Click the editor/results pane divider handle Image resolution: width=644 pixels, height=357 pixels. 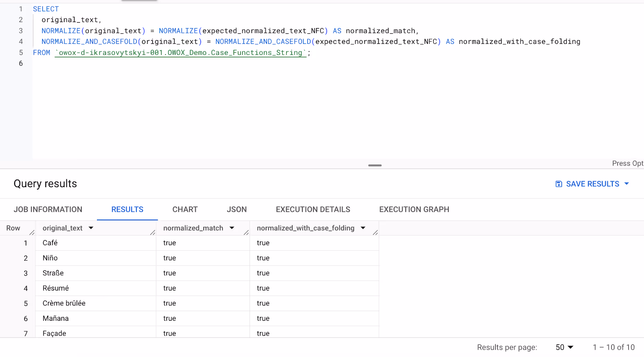point(375,165)
